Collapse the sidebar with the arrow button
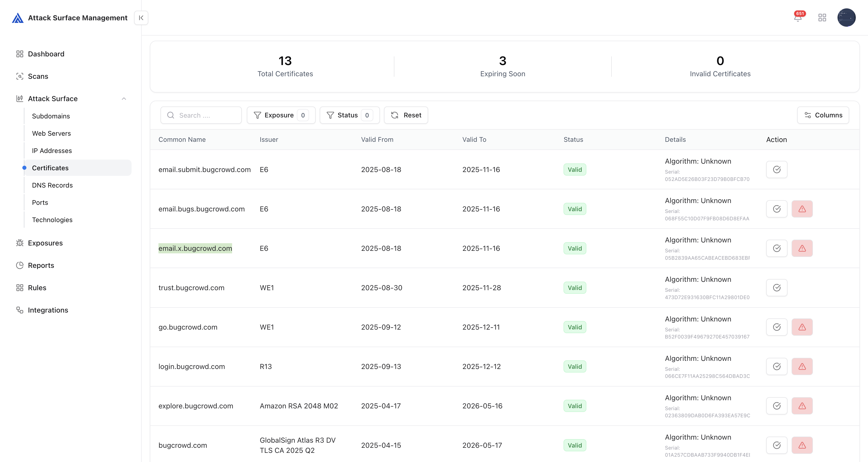 point(141,18)
